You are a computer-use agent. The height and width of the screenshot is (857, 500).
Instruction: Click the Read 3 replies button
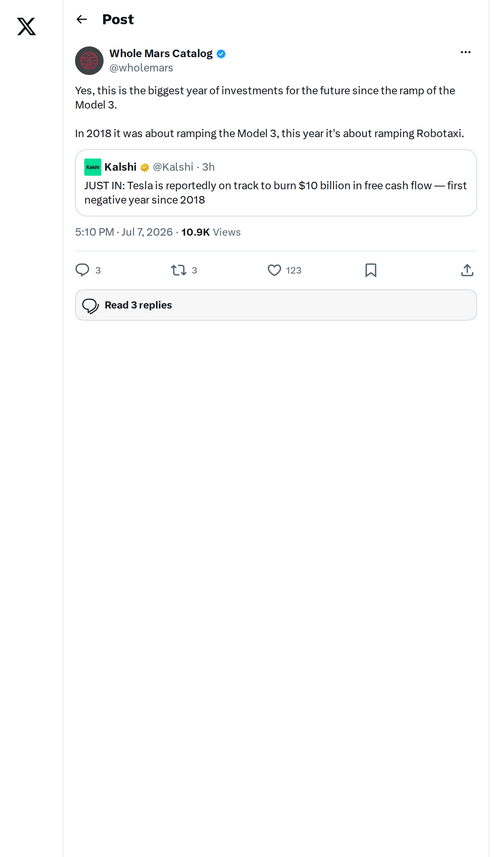pyautogui.click(x=276, y=305)
